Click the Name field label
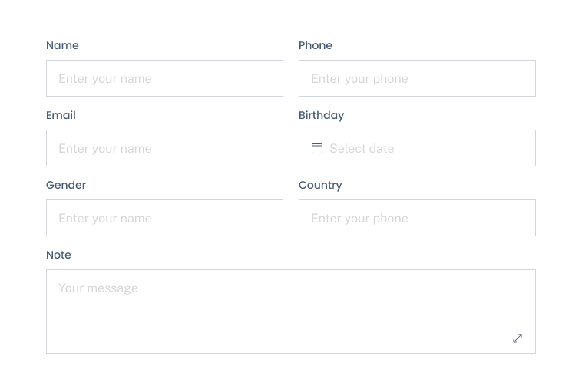Viewport: 582px width, 392px height. pos(62,45)
